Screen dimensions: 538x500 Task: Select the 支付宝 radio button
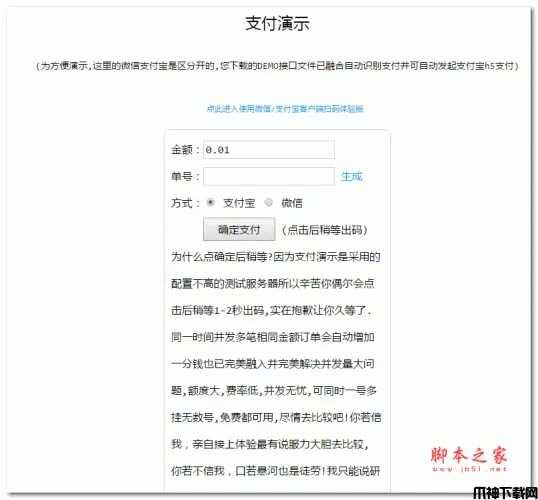pyautogui.click(x=210, y=202)
